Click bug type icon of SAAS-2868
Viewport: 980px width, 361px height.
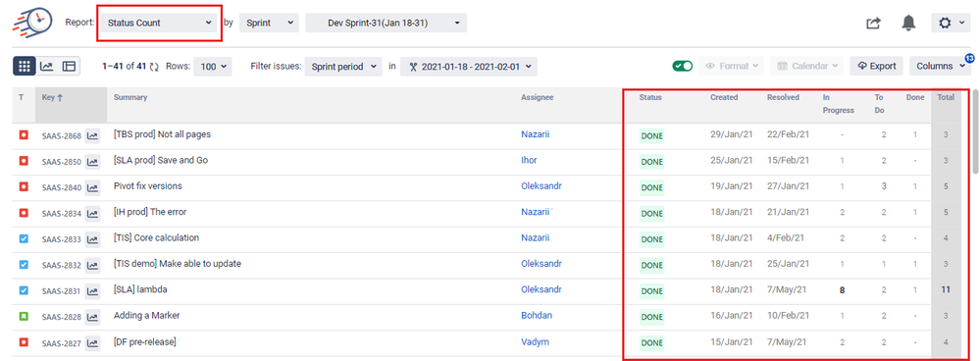[x=24, y=135]
